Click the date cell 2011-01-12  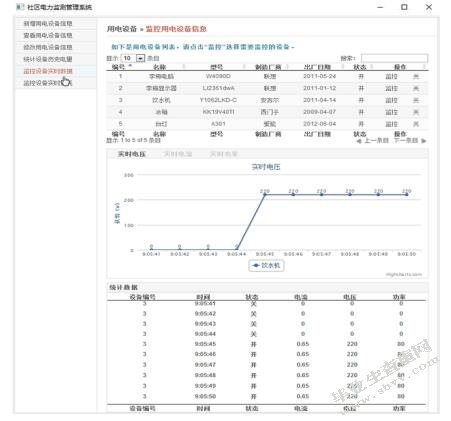pos(319,88)
